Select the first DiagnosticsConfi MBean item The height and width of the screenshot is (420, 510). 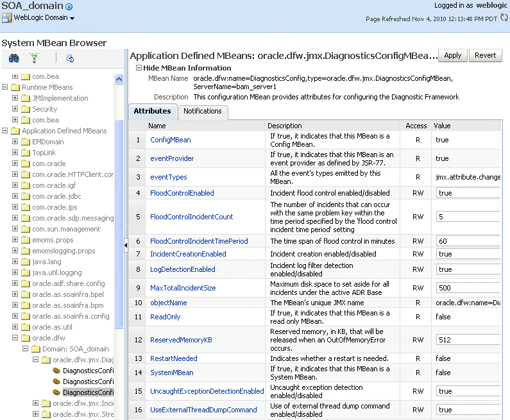(x=88, y=371)
